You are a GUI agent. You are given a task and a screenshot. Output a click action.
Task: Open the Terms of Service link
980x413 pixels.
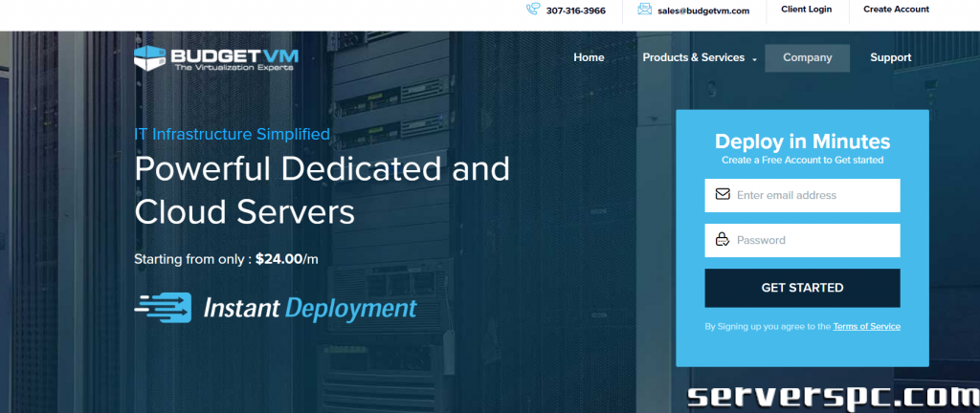866,327
